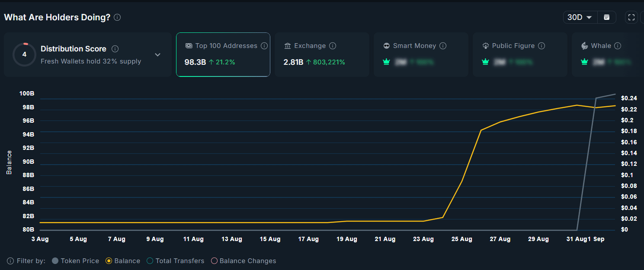
Task: Expand chart to fullscreen
Action: [x=631, y=17]
